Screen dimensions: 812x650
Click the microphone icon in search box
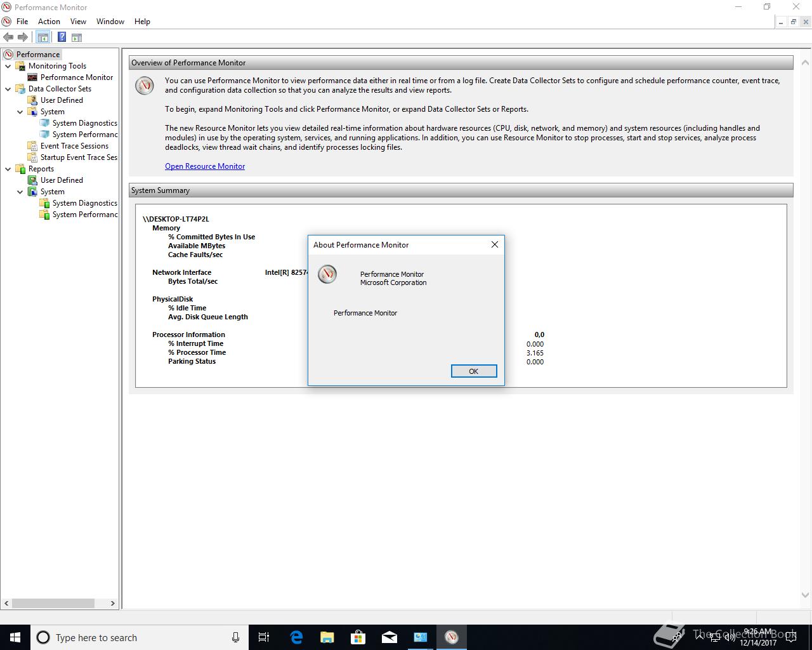[235, 637]
